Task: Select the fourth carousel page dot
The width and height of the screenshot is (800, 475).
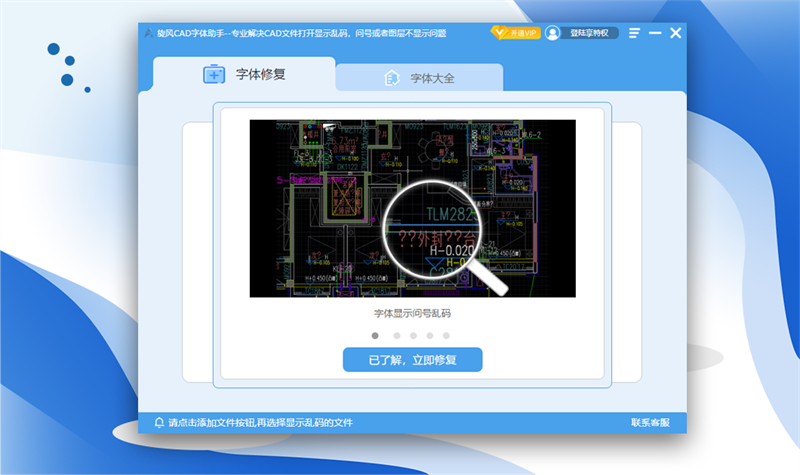Action: (x=430, y=336)
